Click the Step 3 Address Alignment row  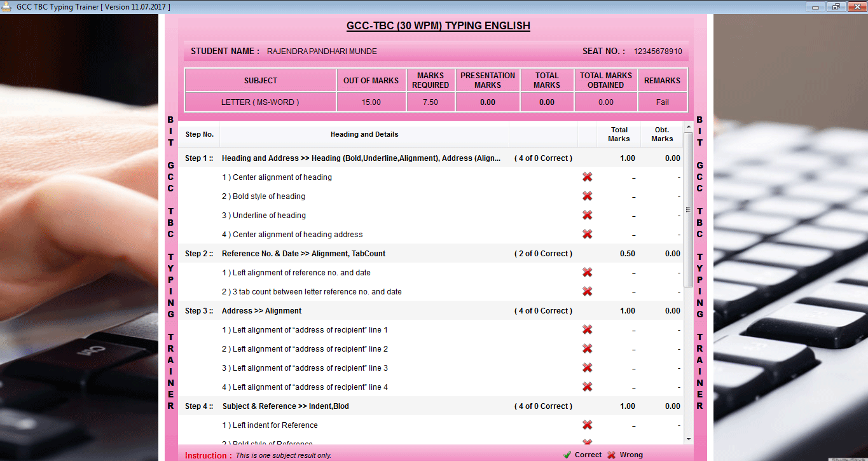pyautogui.click(x=431, y=311)
